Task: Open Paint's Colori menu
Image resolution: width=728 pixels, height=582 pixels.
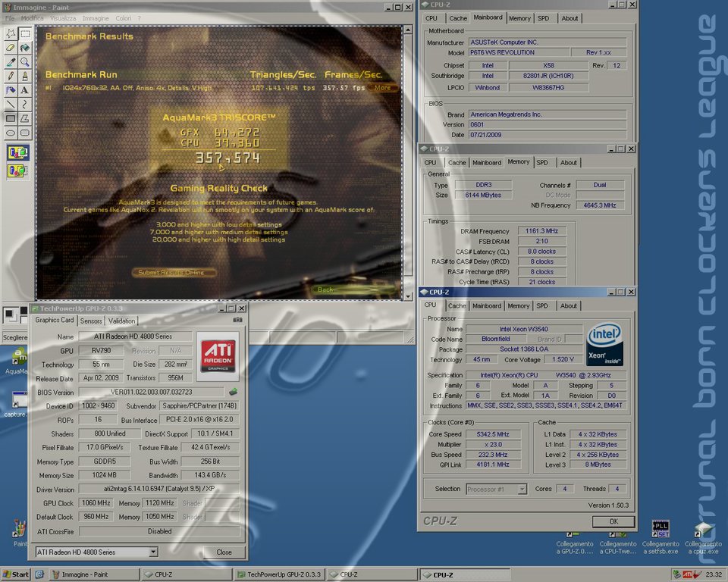Action: [124, 18]
